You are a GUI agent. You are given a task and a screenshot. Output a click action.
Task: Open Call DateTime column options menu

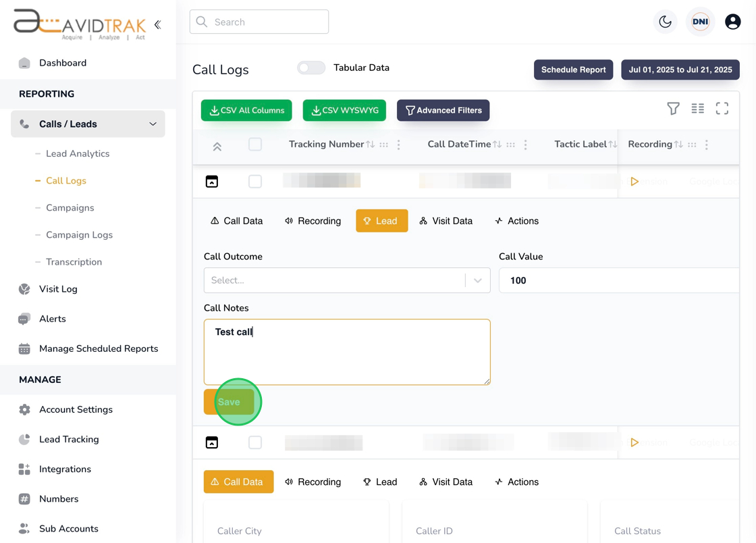tap(525, 145)
